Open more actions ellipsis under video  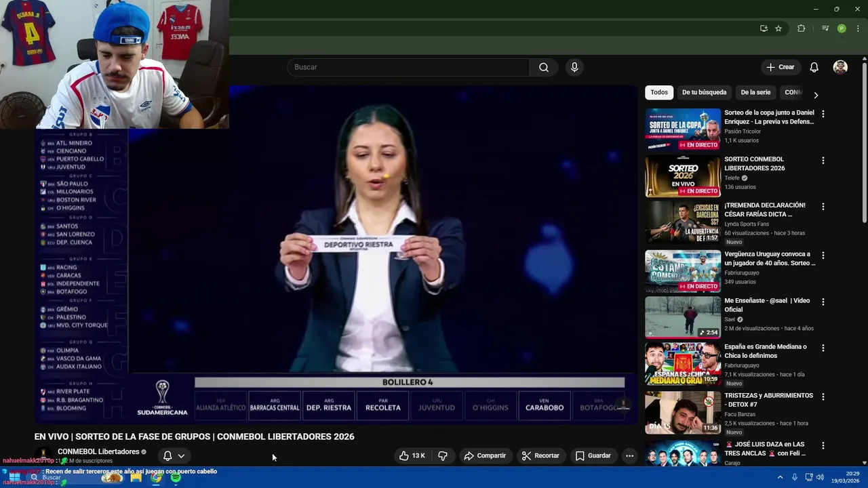tap(629, 455)
